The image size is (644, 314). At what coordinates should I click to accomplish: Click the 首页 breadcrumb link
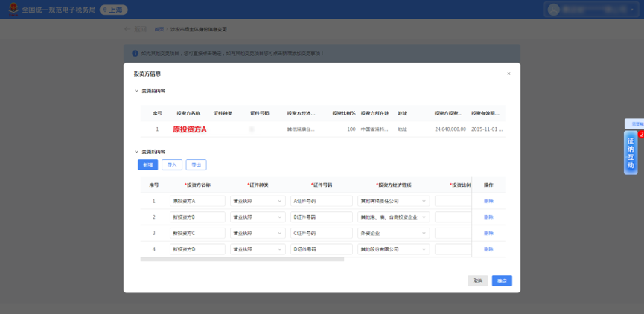[159, 29]
